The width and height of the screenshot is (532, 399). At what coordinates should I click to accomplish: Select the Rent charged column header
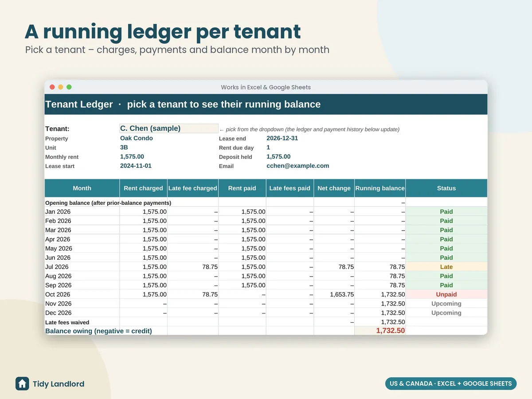[x=143, y=188]
